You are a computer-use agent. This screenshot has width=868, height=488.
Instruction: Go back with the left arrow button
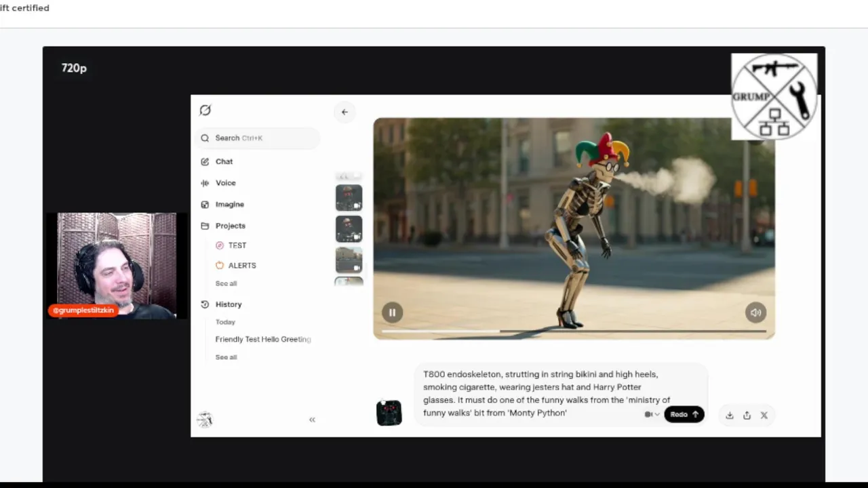344,112
